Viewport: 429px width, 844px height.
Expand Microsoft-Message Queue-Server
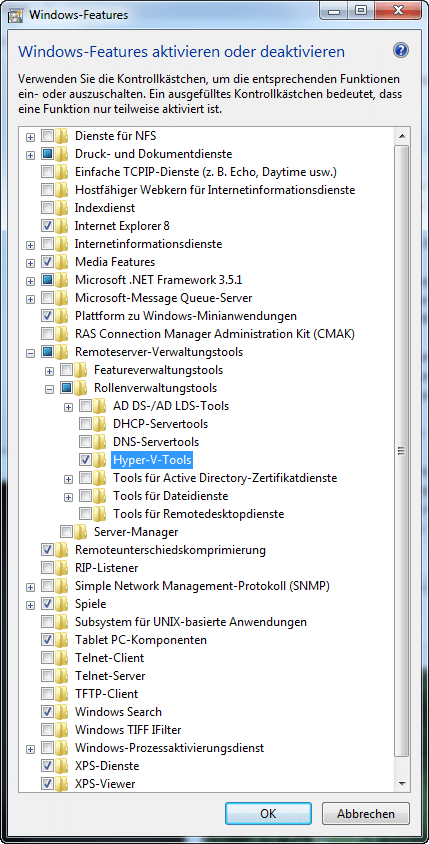pyautogui.click(x=31, y=299)
